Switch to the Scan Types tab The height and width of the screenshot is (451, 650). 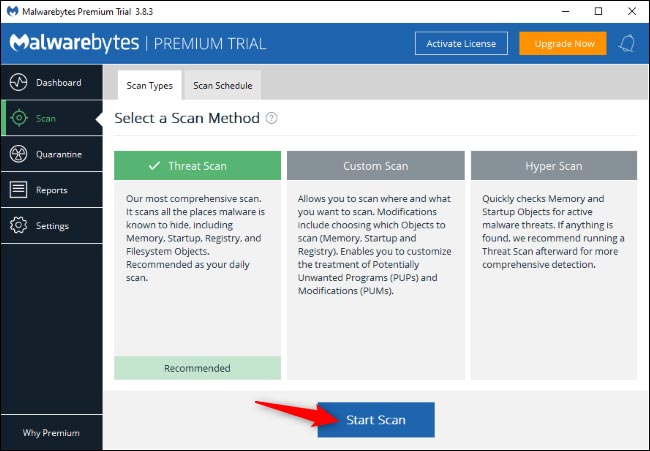(x=150, y=85)
